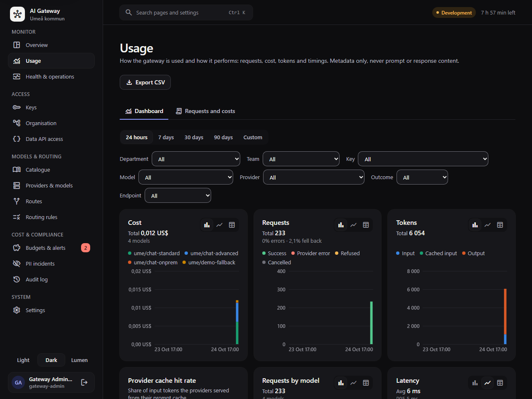Screen dimensions: 532x399
Task: Open the Model filter dropdown
Action: [186, 177]
